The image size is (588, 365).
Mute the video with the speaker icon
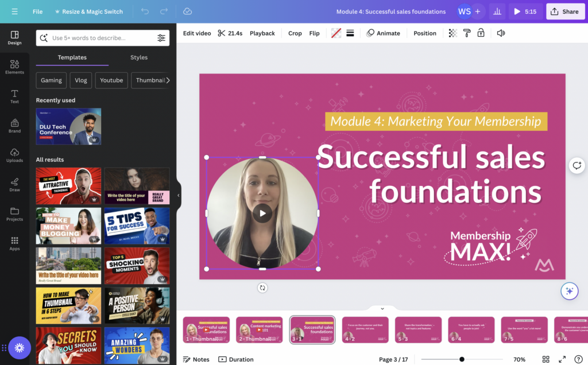tap(500, 33)
